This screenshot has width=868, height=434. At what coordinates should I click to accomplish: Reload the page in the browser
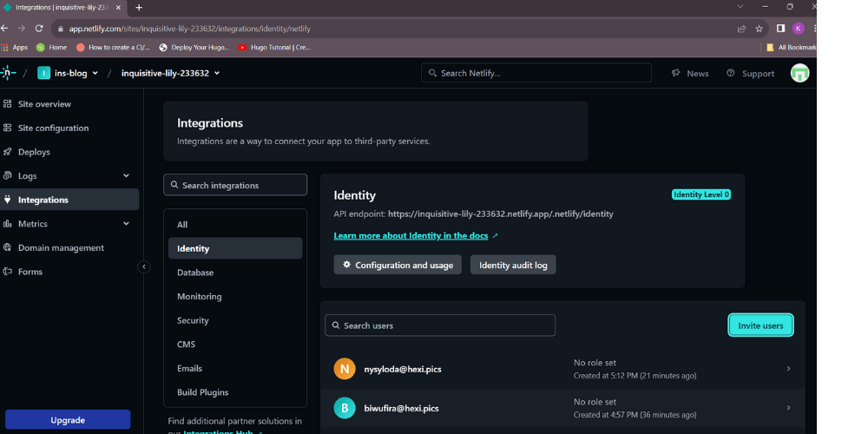(39, 29)
